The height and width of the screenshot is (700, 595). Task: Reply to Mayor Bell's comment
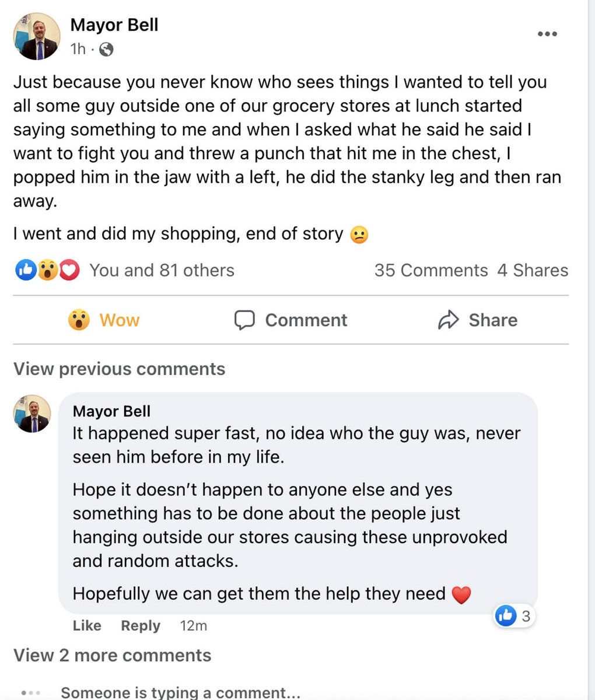pos(140,626)
